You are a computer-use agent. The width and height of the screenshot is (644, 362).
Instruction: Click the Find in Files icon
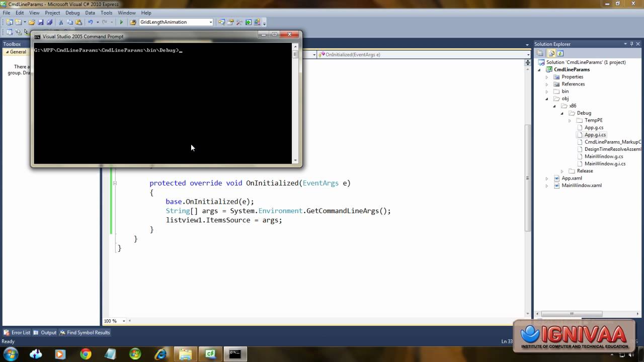click(x=133, y=22)
